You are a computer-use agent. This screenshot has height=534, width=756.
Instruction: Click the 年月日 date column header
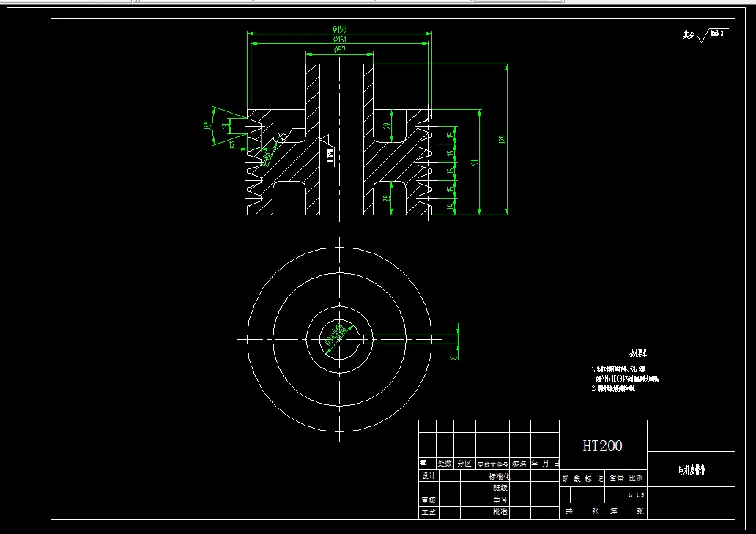pyautogui.click(x=545, y=464)
